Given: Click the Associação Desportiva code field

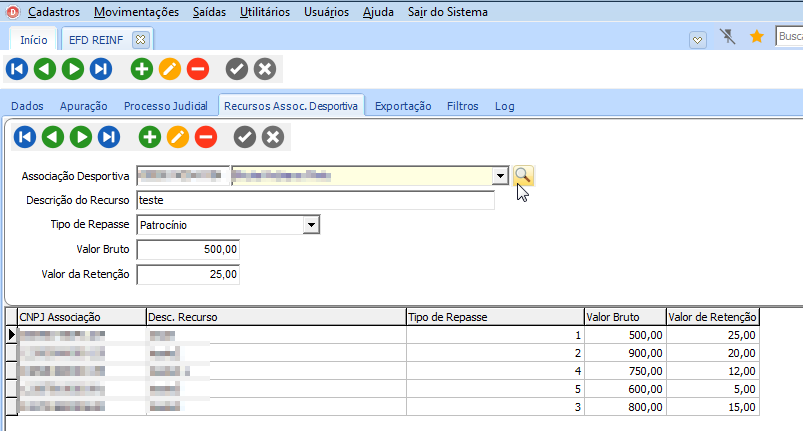Looking at the screenshot, I should (x=183, y=176).
